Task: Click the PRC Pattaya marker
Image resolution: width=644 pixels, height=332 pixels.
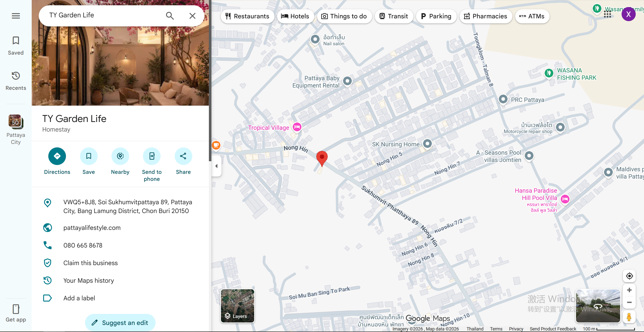Action: click(503, 99)
